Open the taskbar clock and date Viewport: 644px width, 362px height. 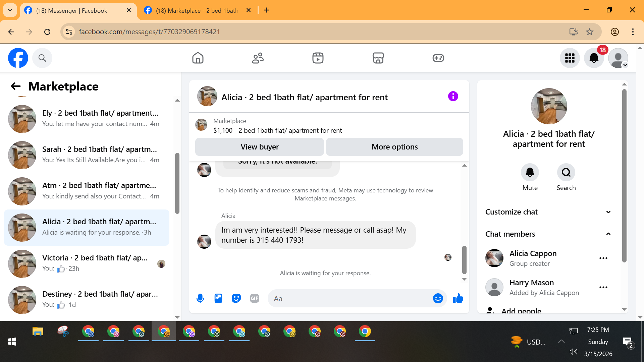point(598,342)
